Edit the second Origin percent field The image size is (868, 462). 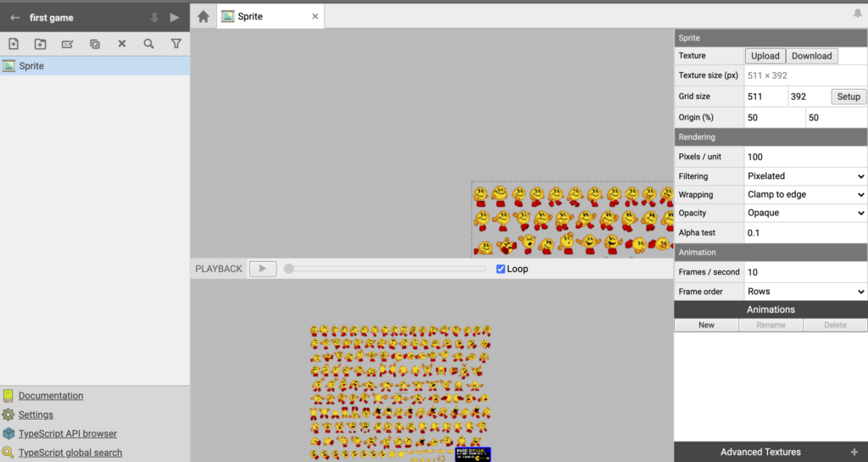coord(837,117)
